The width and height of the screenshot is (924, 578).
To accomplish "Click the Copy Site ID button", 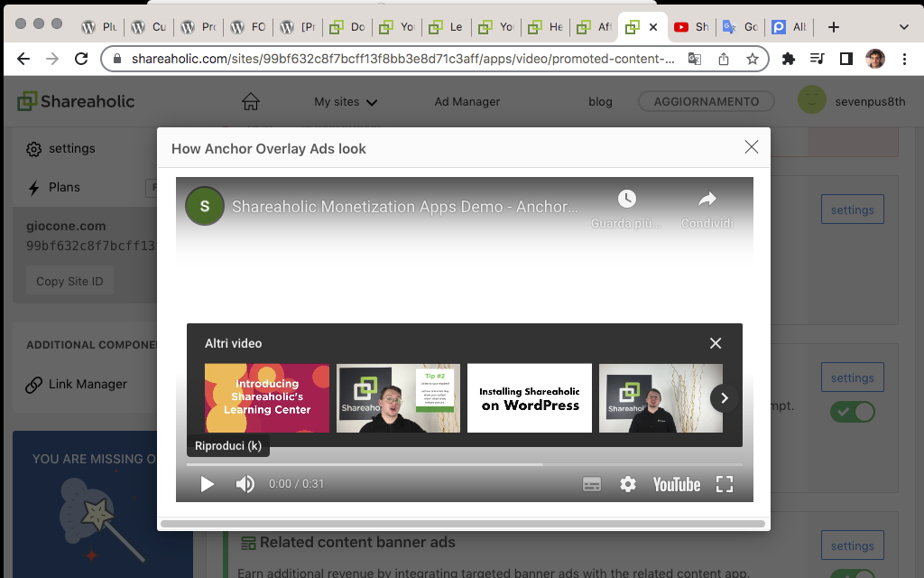I will click(69, 282).
